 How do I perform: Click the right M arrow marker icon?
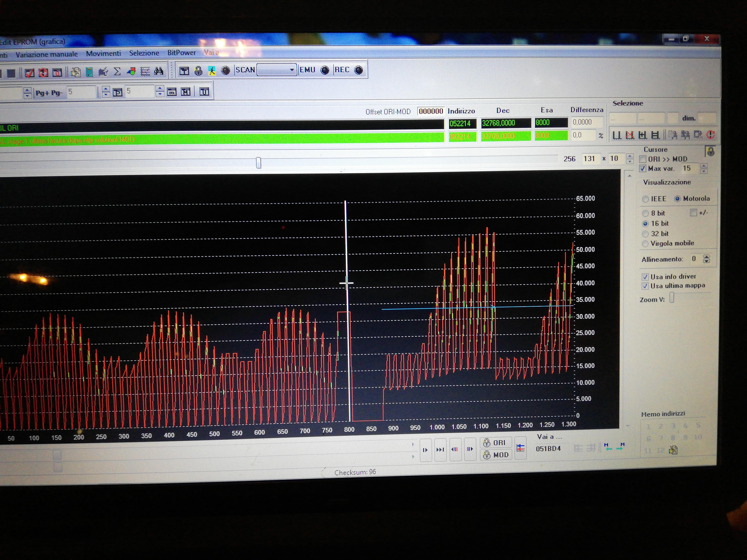(x=620, y=446)
